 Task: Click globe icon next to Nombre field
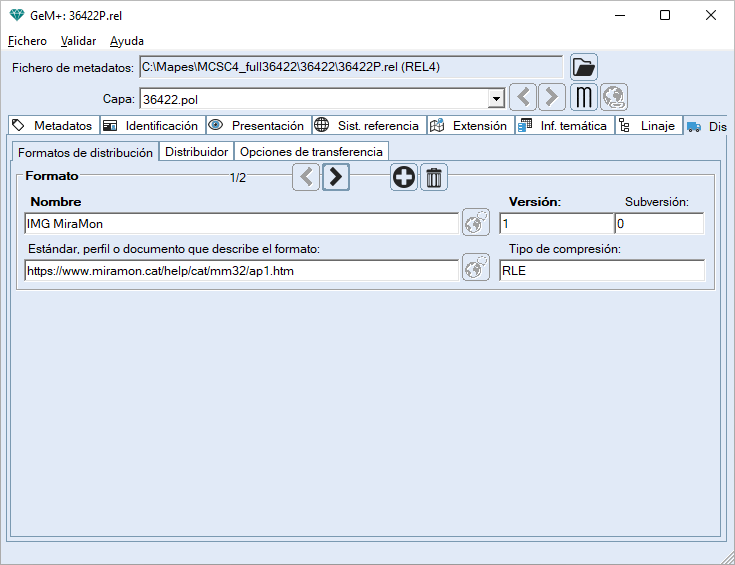[x=475, y=223]
